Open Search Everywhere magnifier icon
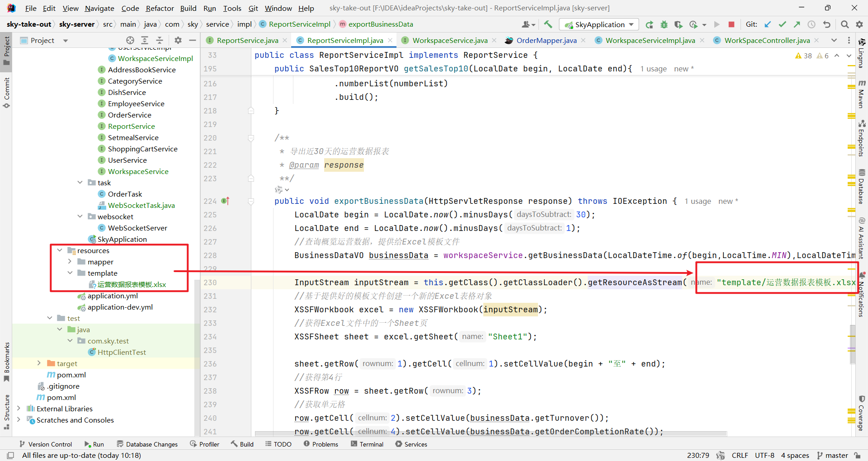 844,24
